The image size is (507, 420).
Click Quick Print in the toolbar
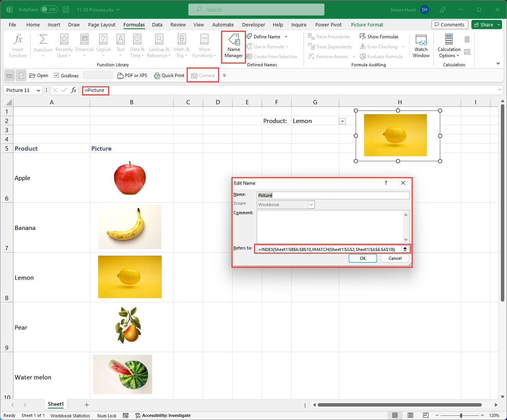169,75
